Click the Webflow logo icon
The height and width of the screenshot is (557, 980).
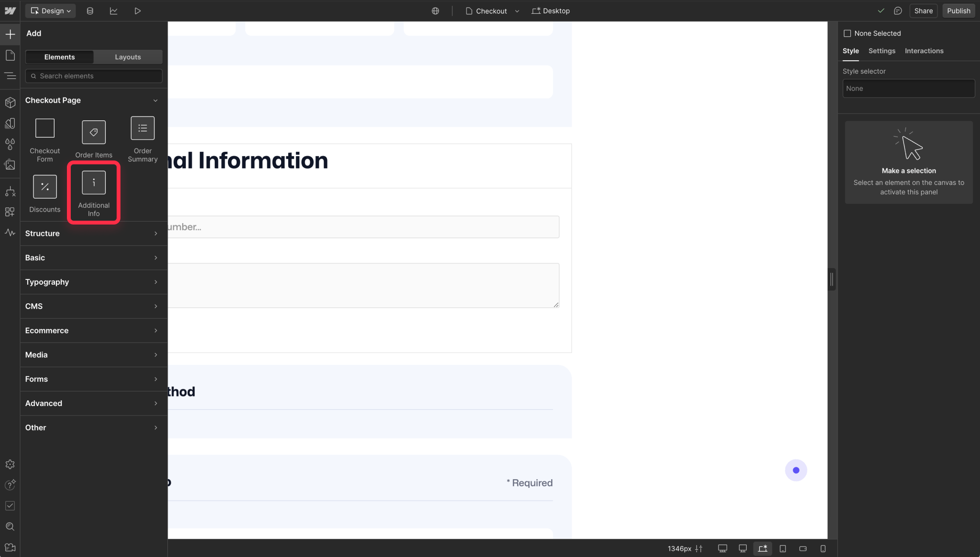[10, 11]
